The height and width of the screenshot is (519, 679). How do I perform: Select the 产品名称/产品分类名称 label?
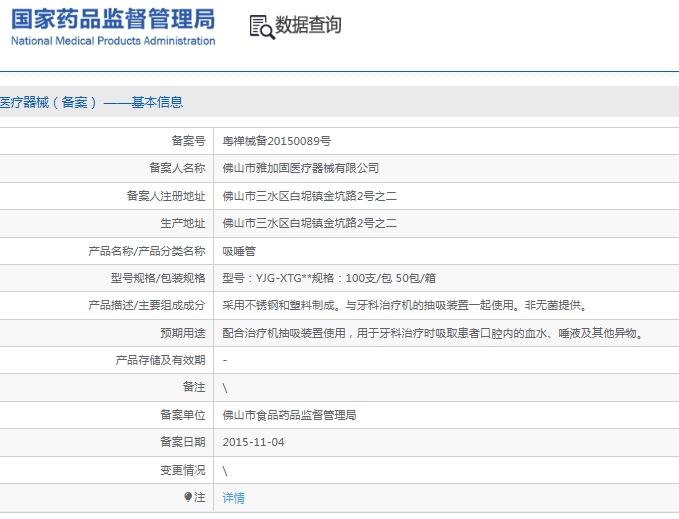click(x=147, y=251)
